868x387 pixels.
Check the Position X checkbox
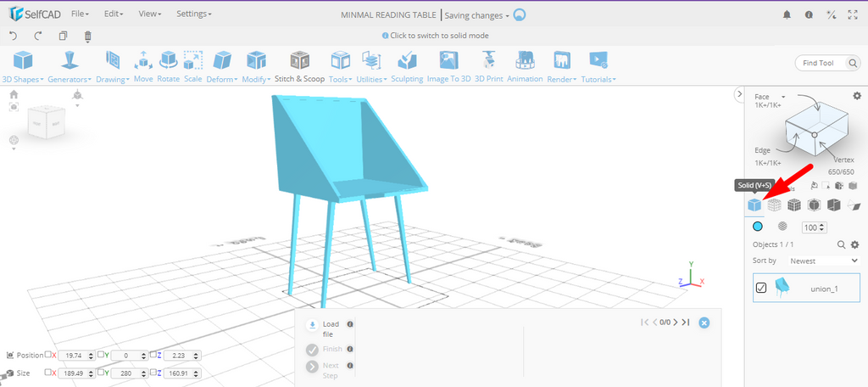pos(50,355)
